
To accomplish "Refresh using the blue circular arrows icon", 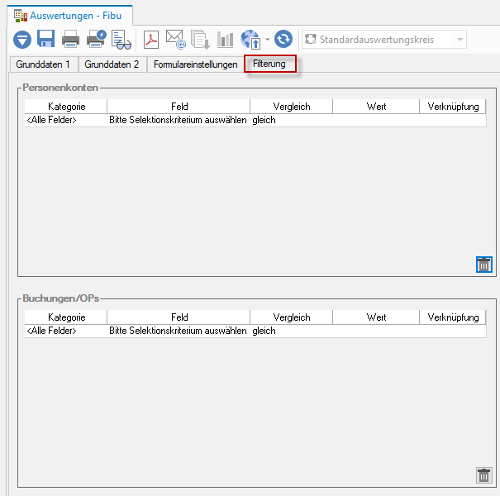I will [x=283, y=39].
